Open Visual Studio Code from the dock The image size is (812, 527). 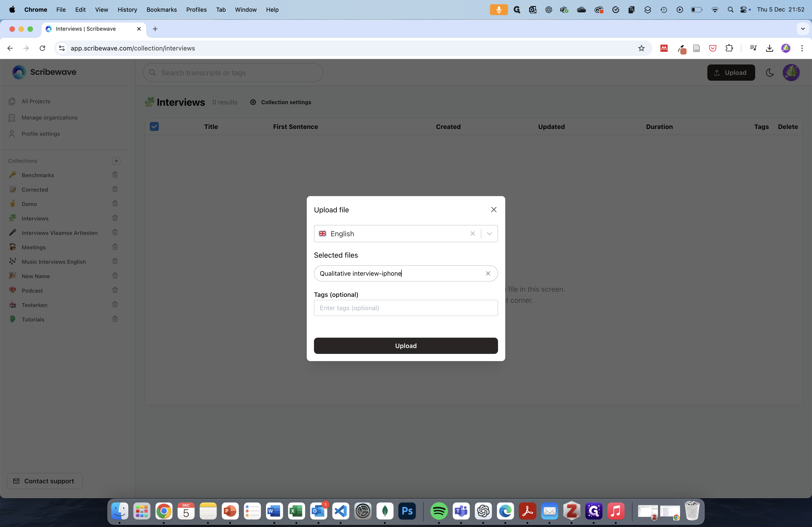coord(341,511)
